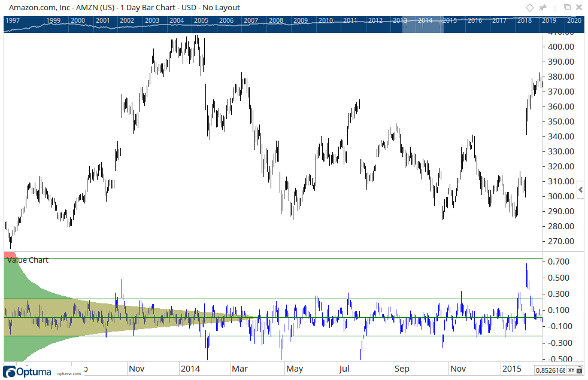Click the Value Chart indicator label
The image size is (588, 380).
[x=28, y=260]
